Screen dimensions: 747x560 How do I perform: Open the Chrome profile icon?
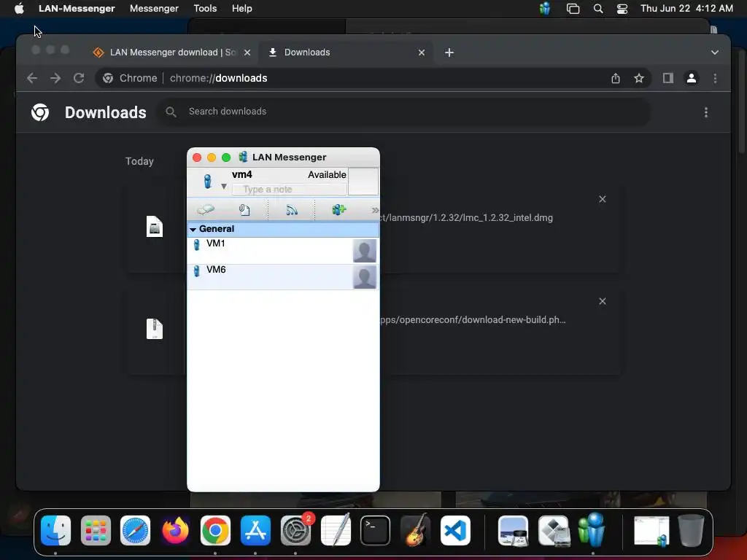(x=692, y=78)
